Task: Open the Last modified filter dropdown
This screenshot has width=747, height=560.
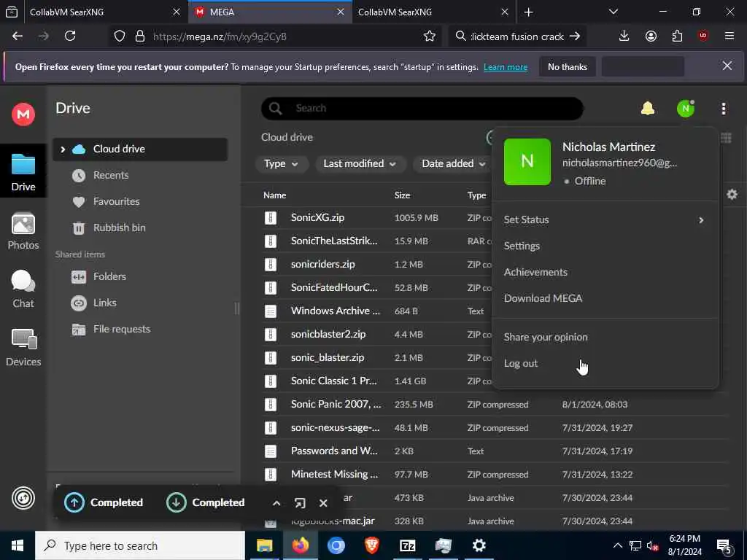Action: [360, 164]
